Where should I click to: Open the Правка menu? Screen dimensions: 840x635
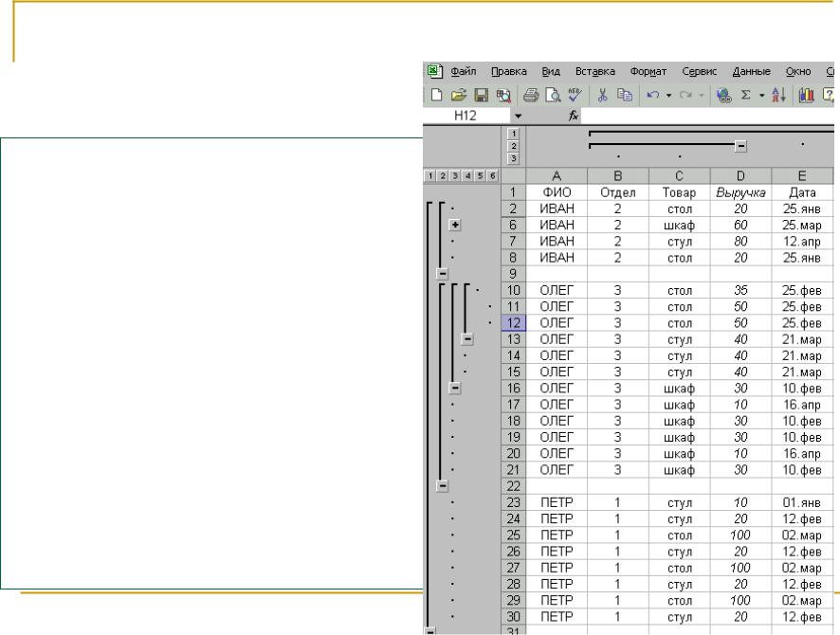[x=508, y=71]
